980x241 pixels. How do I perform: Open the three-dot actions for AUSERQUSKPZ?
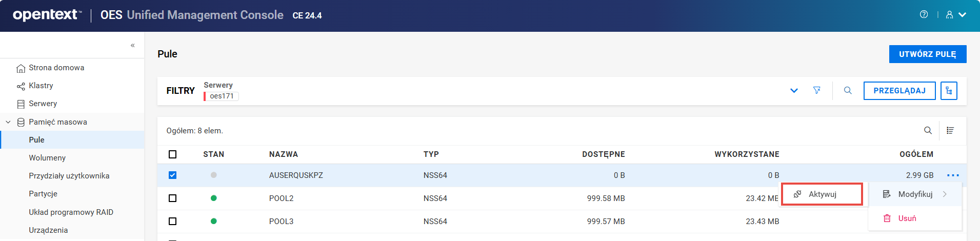953,175
